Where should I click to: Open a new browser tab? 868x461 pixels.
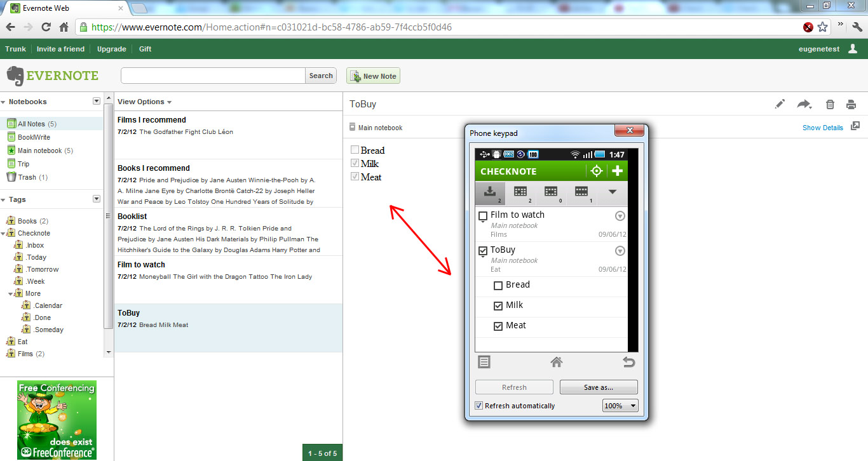(x=139, y=8)
